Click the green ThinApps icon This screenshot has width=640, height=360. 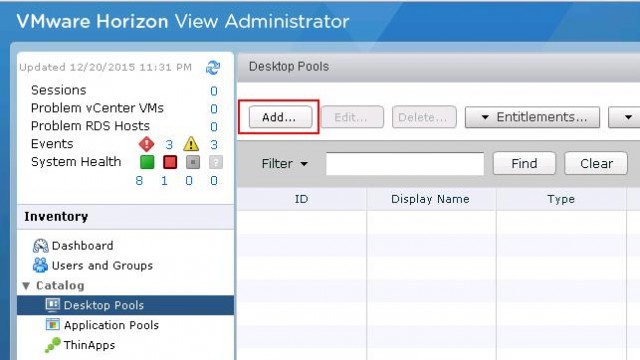(52, 345)
